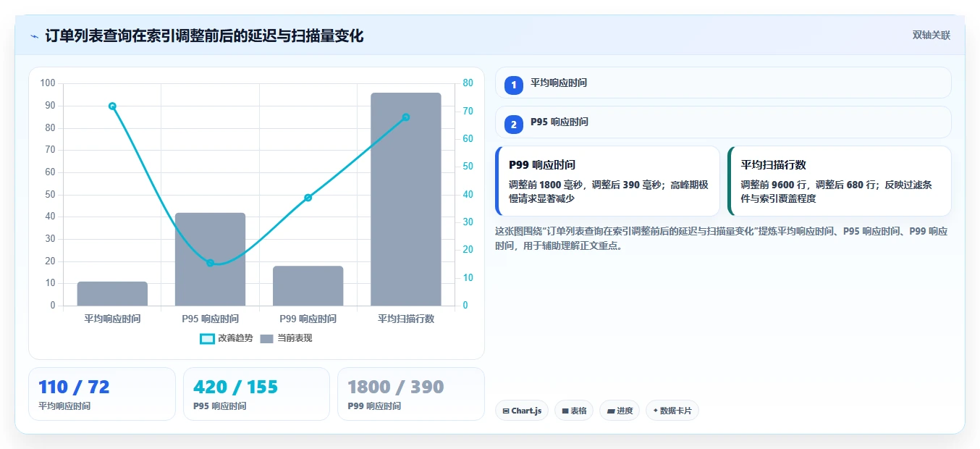
Task: Click the blue number 2 badge
Action: [x=514, y=125]
